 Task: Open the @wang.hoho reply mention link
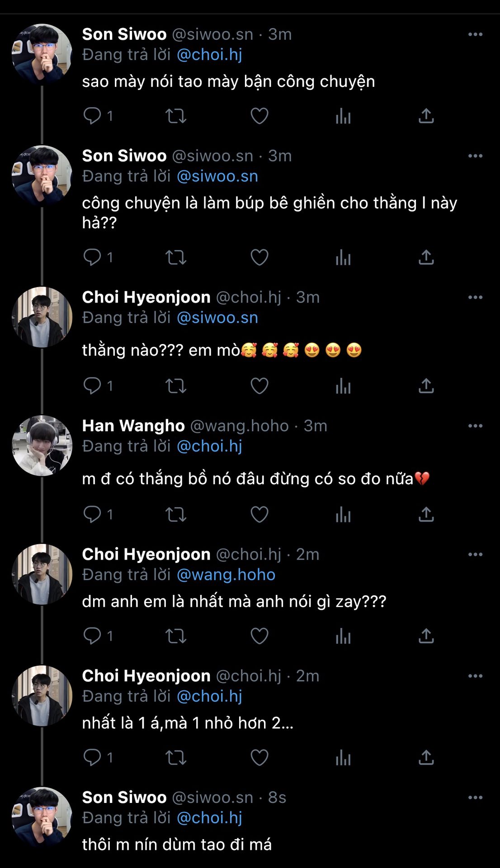[x=226, y=575]
